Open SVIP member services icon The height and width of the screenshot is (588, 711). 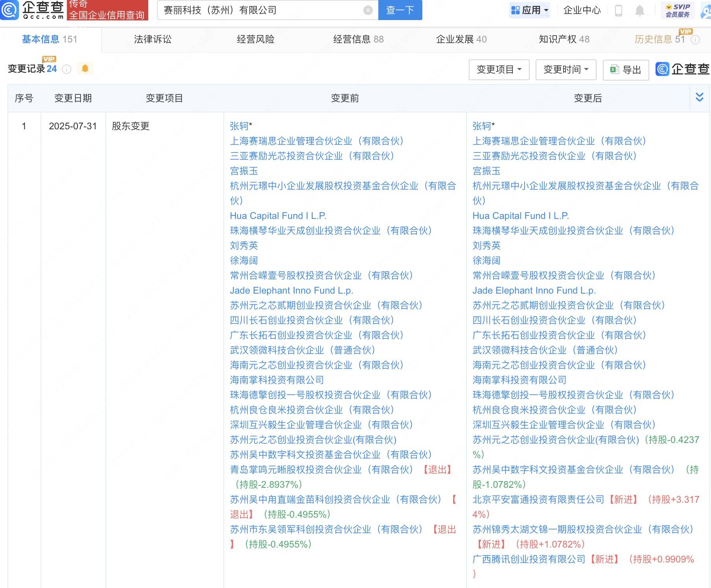coord(678,10)
